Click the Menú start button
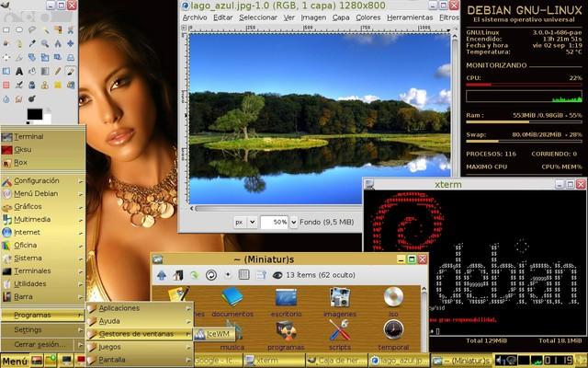588x368 pixels. (15, 361)
